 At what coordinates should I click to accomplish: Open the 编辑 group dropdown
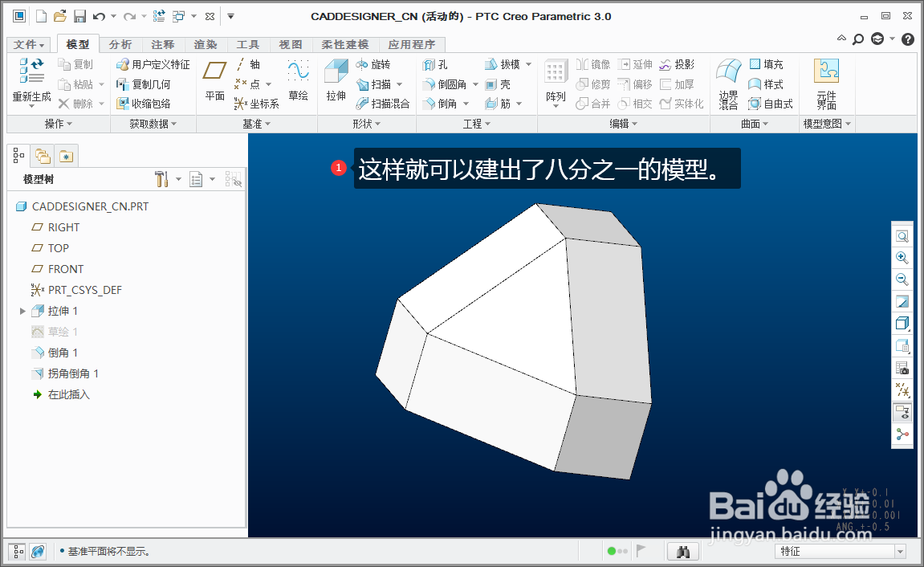coord(624,124)
